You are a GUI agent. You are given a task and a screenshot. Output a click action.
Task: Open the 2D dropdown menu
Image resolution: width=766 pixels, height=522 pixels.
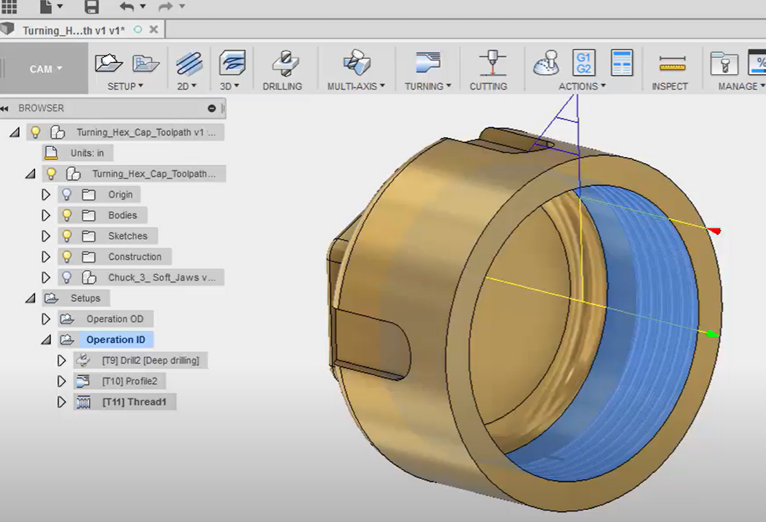tap(187, 86)
